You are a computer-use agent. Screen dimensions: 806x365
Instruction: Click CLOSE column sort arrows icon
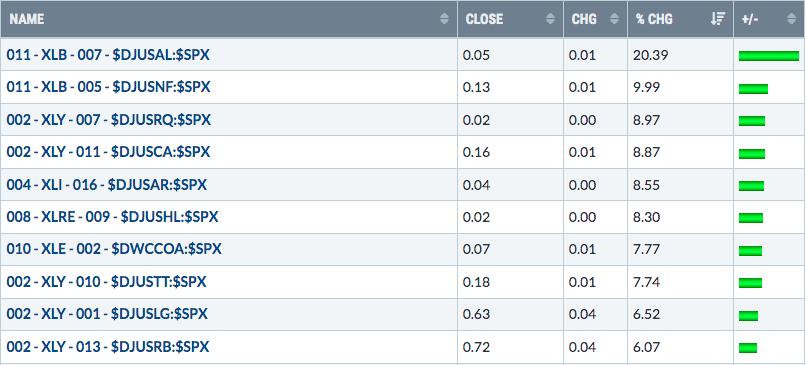pyautogui.click(x=551, y=19)
